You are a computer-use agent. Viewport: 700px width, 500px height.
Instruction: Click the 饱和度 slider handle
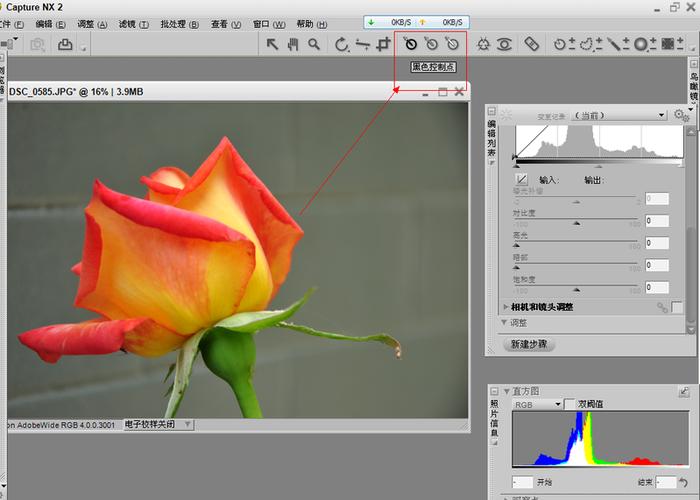tap(576, 289)
